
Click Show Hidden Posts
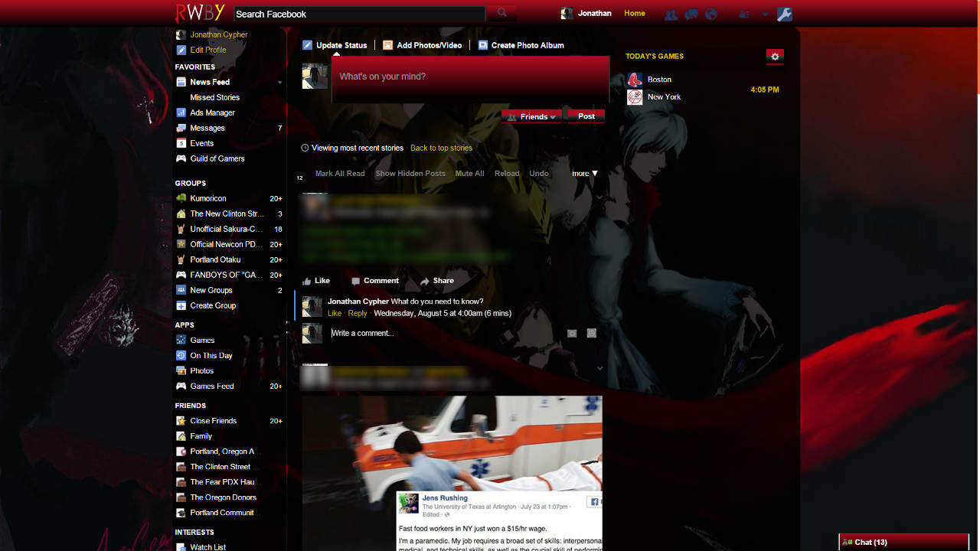click(410, 174)
